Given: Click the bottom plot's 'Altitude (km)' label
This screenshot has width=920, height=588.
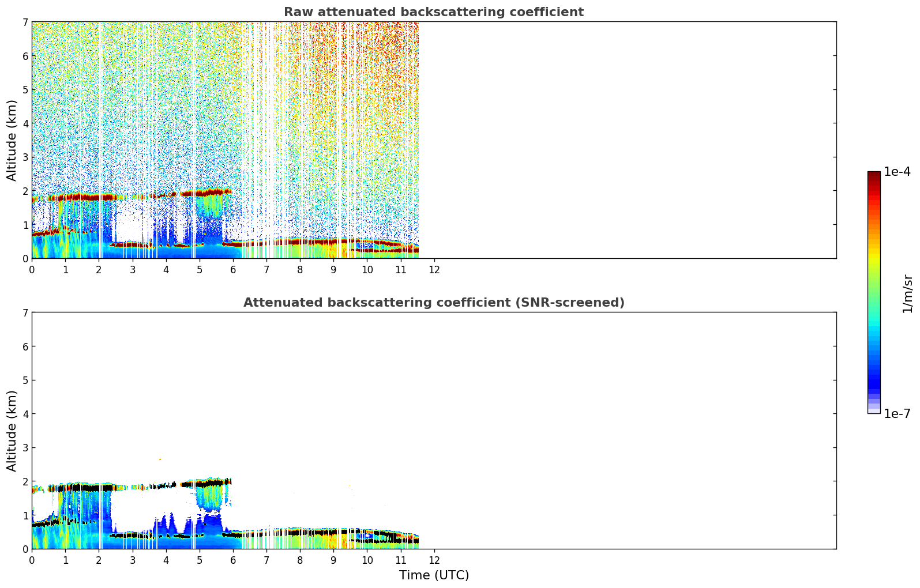Looking at the screenshot, I should click(x=12, y=431).
